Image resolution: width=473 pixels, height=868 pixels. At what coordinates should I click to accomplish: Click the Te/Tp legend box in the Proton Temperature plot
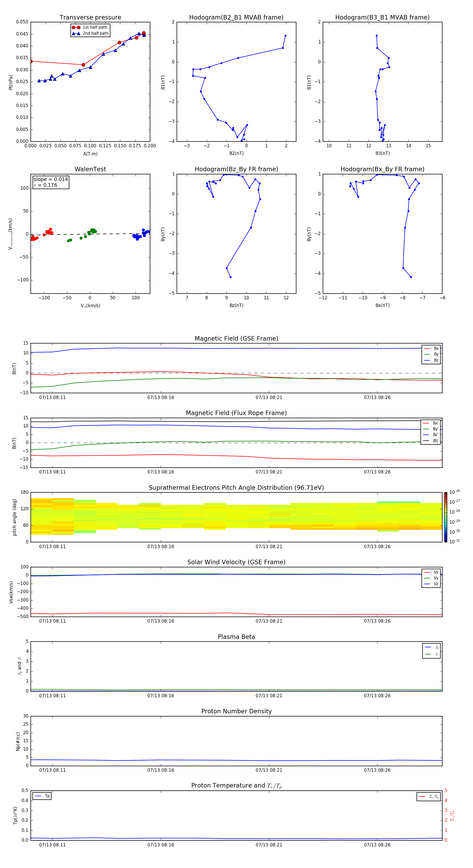click(428, 796)
